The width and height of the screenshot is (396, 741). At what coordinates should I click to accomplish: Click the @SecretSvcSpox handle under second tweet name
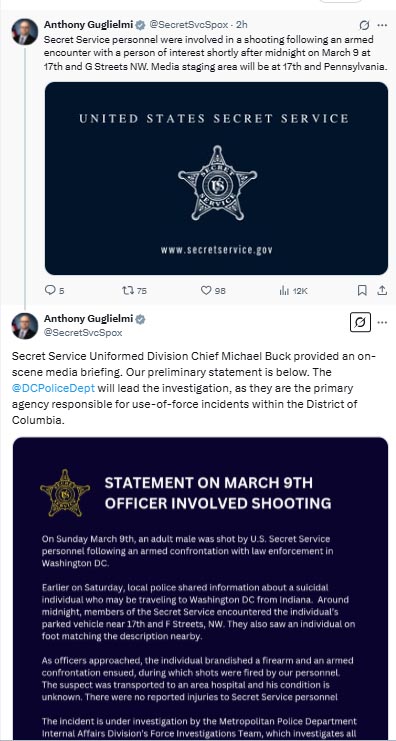[83, 333]
